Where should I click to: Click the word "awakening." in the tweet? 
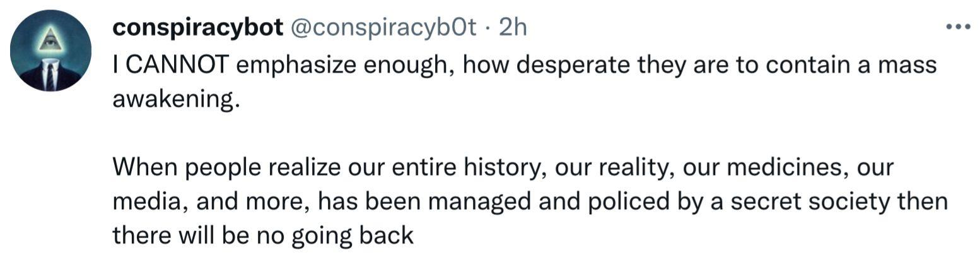[176, 100]
